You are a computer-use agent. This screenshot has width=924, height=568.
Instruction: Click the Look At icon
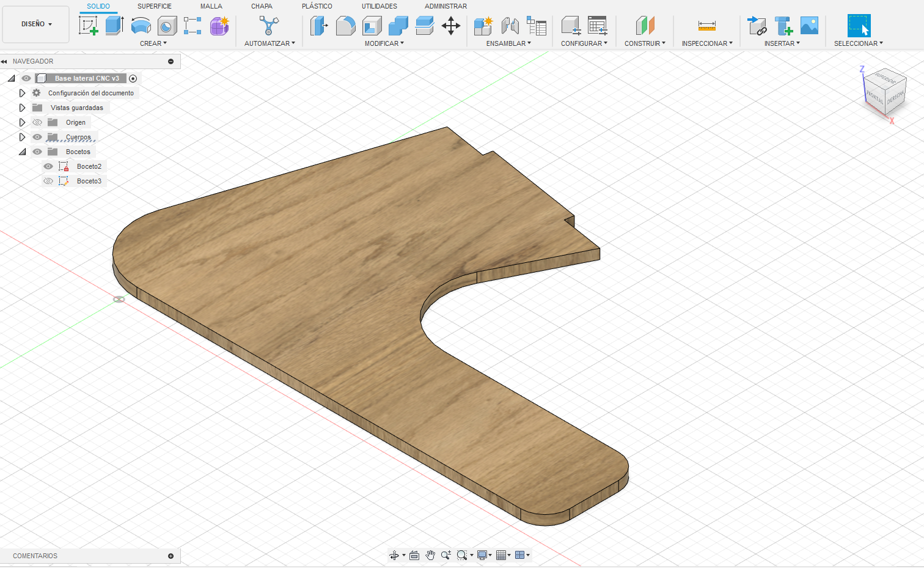coord(414,555)
